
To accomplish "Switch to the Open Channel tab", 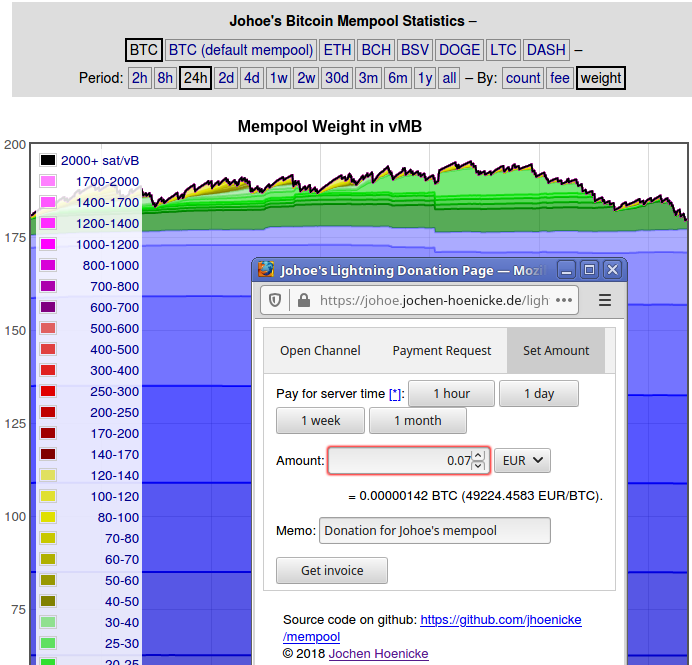I will (x=320, y=351).
